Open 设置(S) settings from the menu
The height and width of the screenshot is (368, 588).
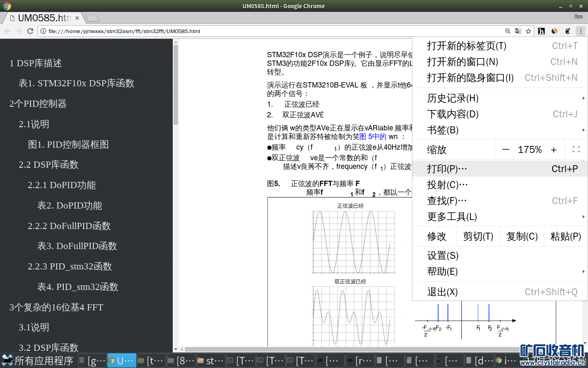tap(500, 256)
